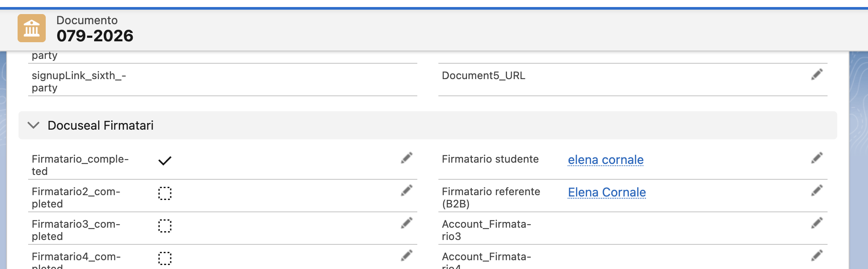This screenshot has height=269, width=868.
Task: Edit Firmatario referente (B2B) pencil icon
Action: pyautogui.click(x=817, y=191)
